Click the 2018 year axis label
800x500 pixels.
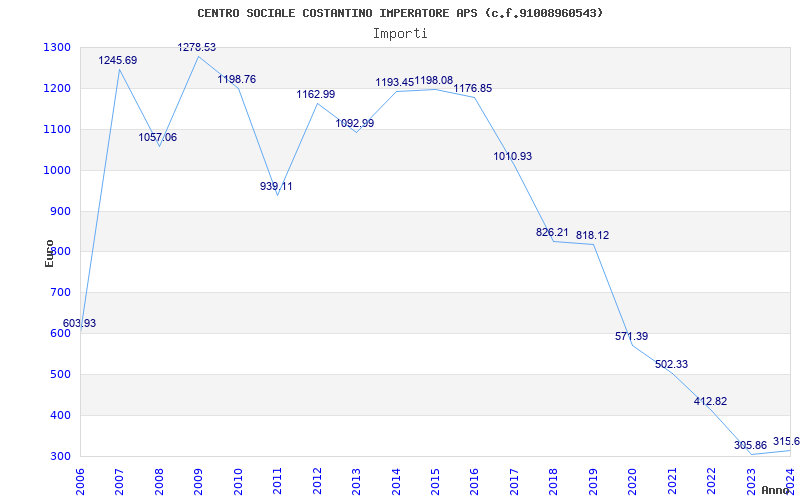[554, 481]
